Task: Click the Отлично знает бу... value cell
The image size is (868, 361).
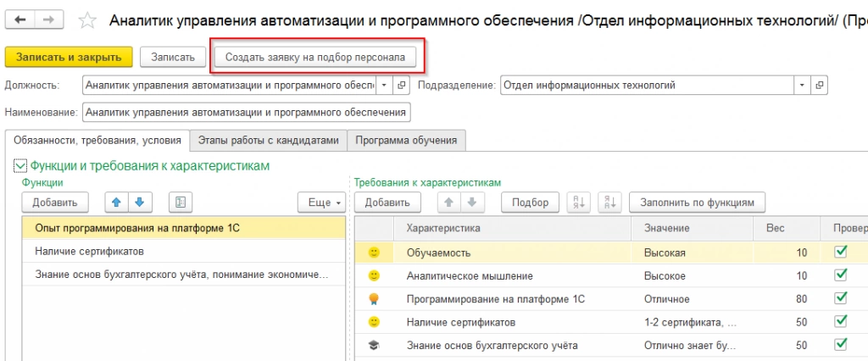Action: 692,346
